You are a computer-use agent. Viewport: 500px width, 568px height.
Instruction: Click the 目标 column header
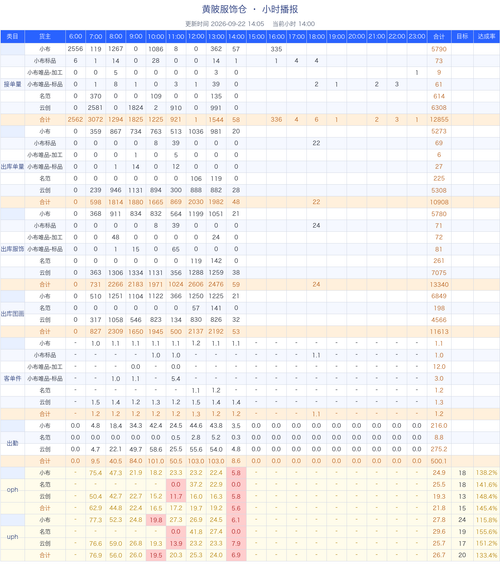[462, 36]
